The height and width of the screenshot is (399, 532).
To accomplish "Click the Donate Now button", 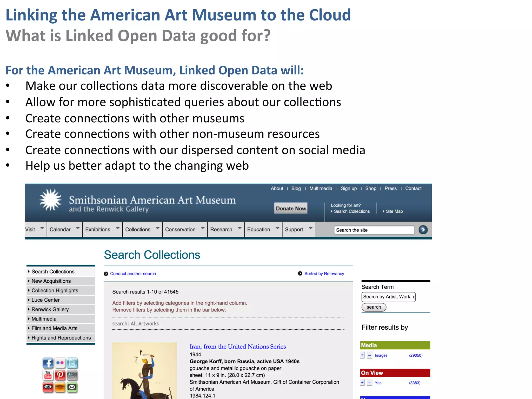I will [291, 208].
